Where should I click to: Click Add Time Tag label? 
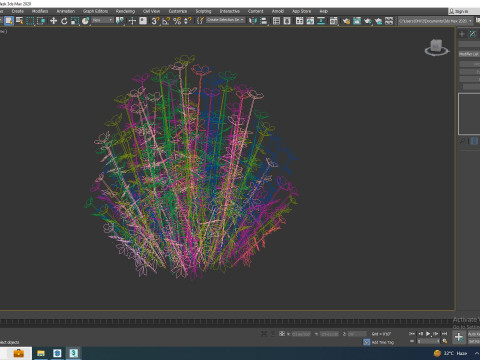pos(383,342)
